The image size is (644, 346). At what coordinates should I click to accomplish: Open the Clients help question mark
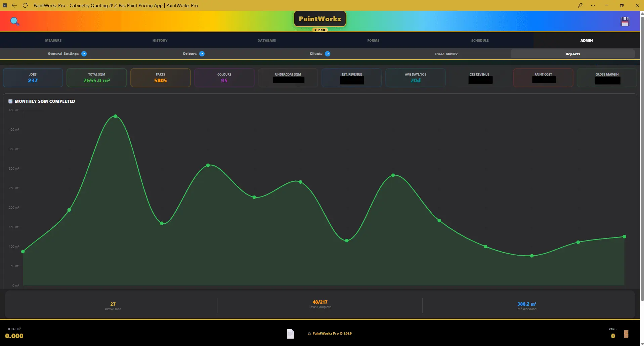click(x=328, y=54)
